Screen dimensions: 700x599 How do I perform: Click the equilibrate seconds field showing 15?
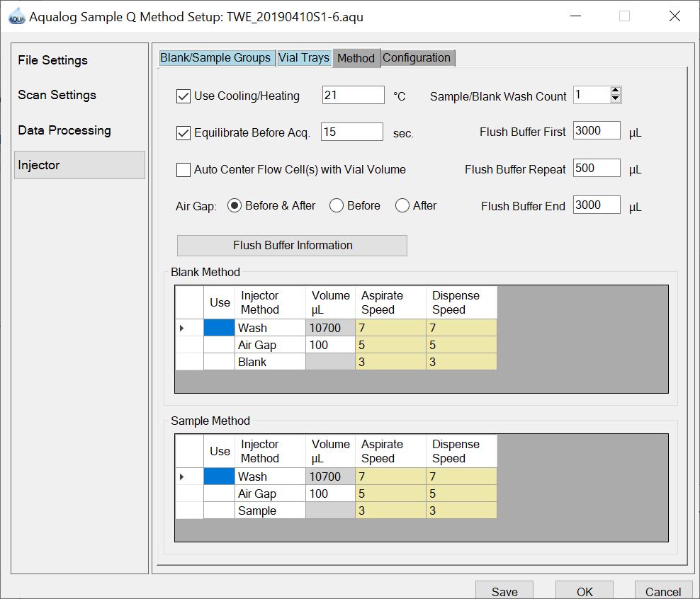(x=352, y=132)
